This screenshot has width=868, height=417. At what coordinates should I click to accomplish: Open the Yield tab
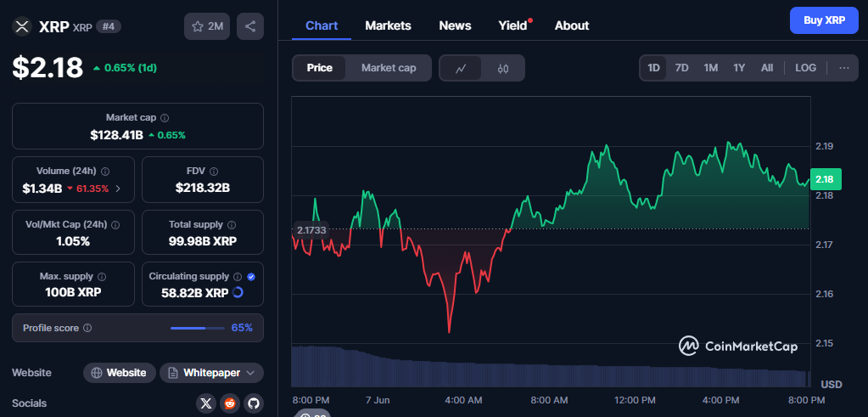tap(513, 25)
